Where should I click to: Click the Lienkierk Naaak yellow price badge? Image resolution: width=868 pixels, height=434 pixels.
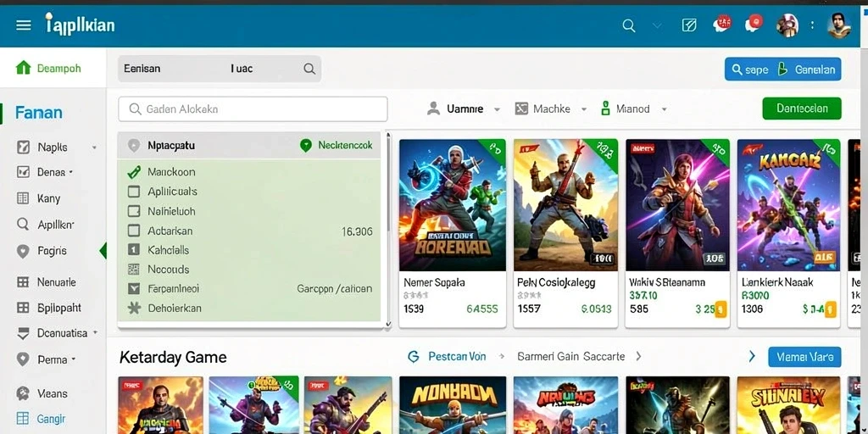click(x=831, y=309)
